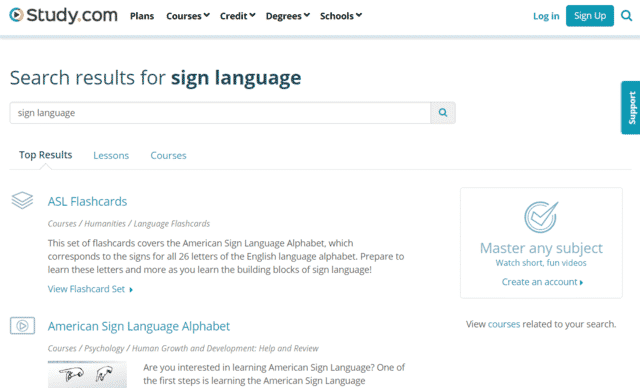This screenshot has height=388, width=640.
Task: Click breadcrumb Human Growth and Development: Help and Review
Action: coord(225,348)
